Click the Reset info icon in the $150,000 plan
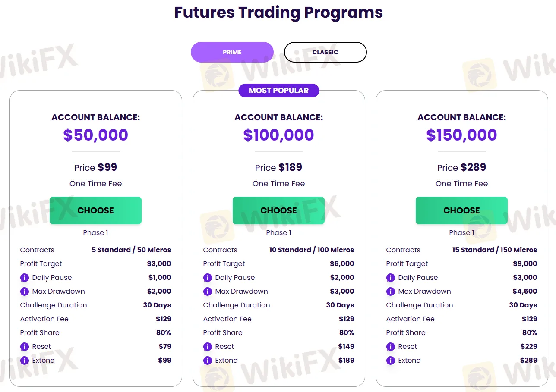This screenshot has width=556, height=392. (x=391, y=347)
